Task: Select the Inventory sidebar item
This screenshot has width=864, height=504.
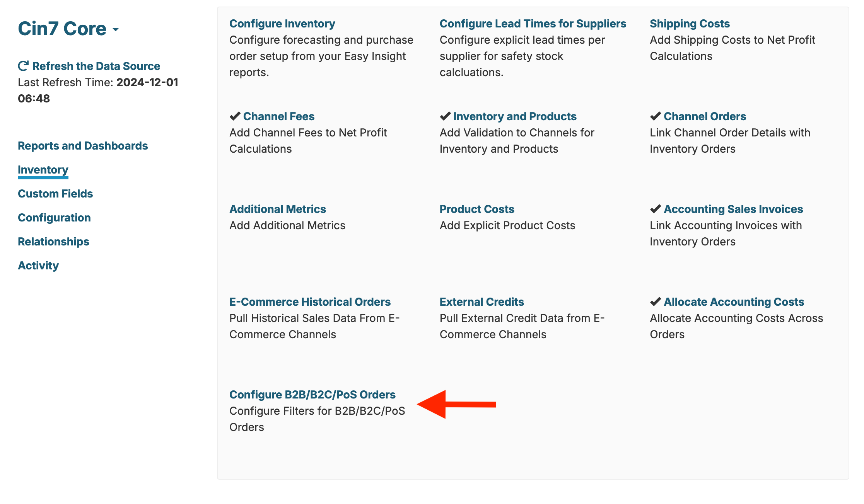Action: pos(43,170)
